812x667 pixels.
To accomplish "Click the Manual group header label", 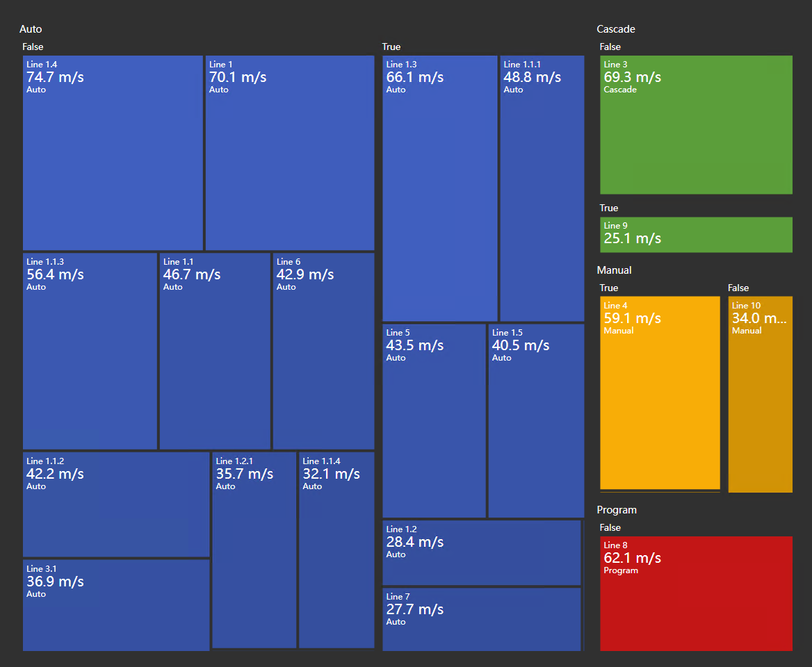I will [614, 270].
